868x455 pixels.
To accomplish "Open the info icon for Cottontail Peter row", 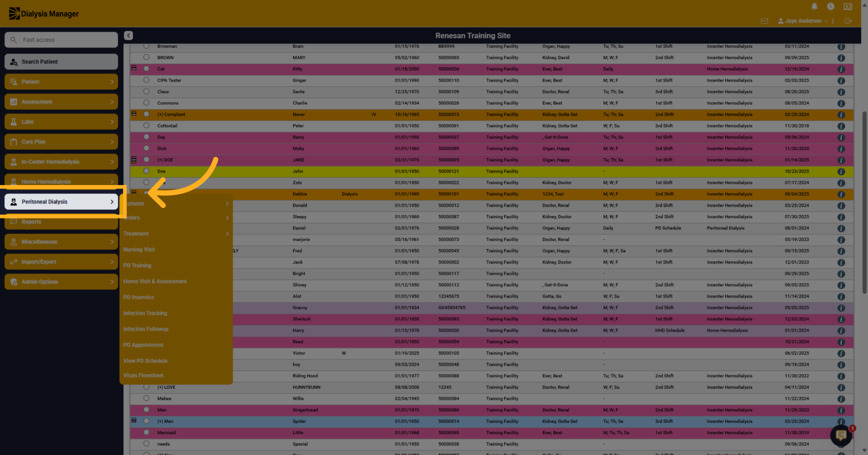I will 841,126.
